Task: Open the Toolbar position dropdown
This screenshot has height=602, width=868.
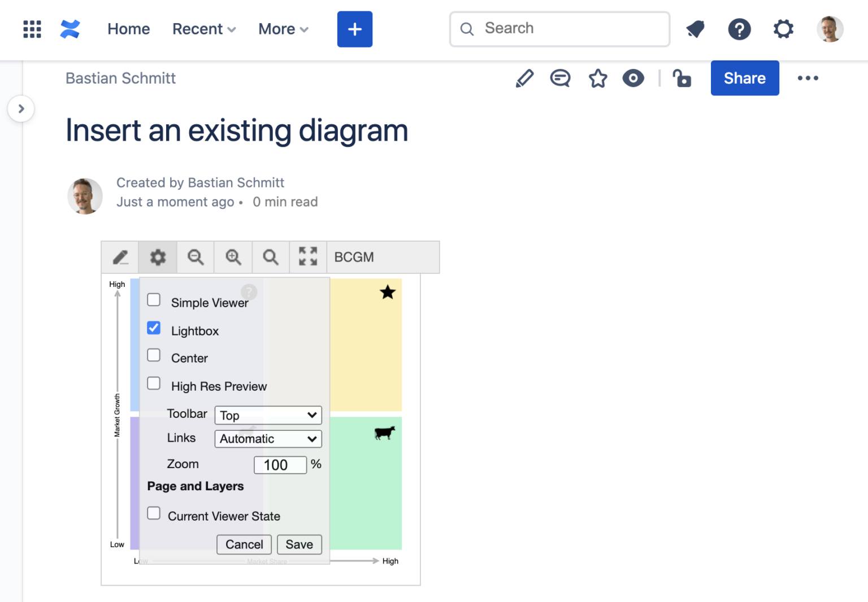Action: pos(268,416)
